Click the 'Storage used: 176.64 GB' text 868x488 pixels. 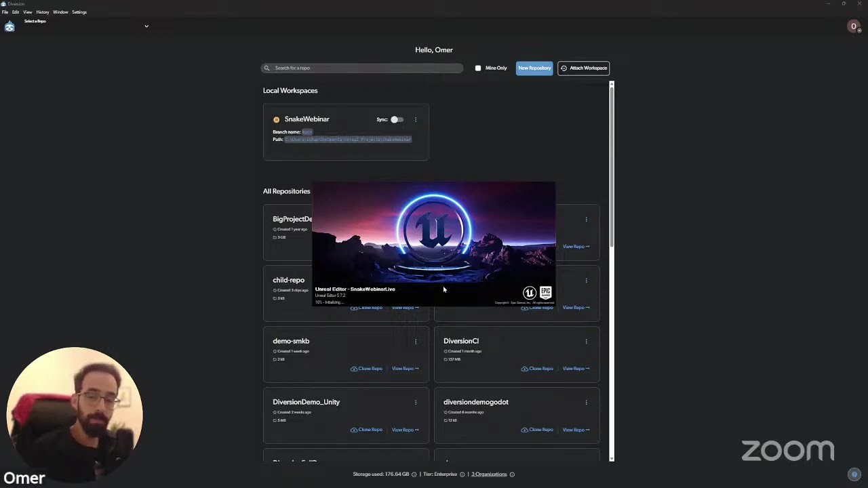click(x=381, y=474)
